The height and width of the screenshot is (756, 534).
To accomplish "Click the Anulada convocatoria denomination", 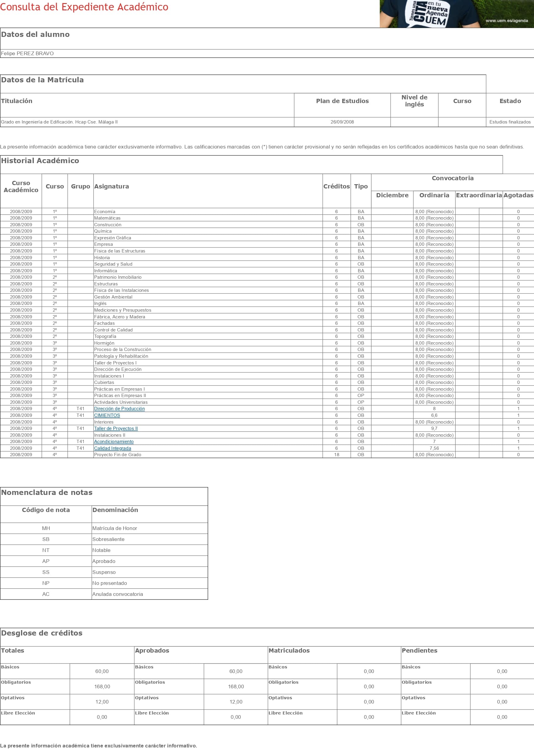I will [117, 594].
